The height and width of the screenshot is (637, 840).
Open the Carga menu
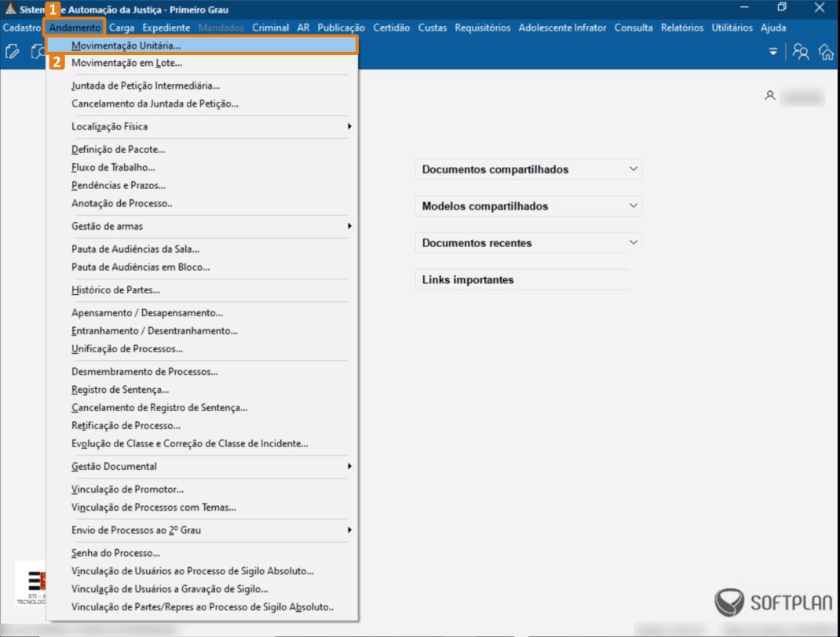pos(122,27)
